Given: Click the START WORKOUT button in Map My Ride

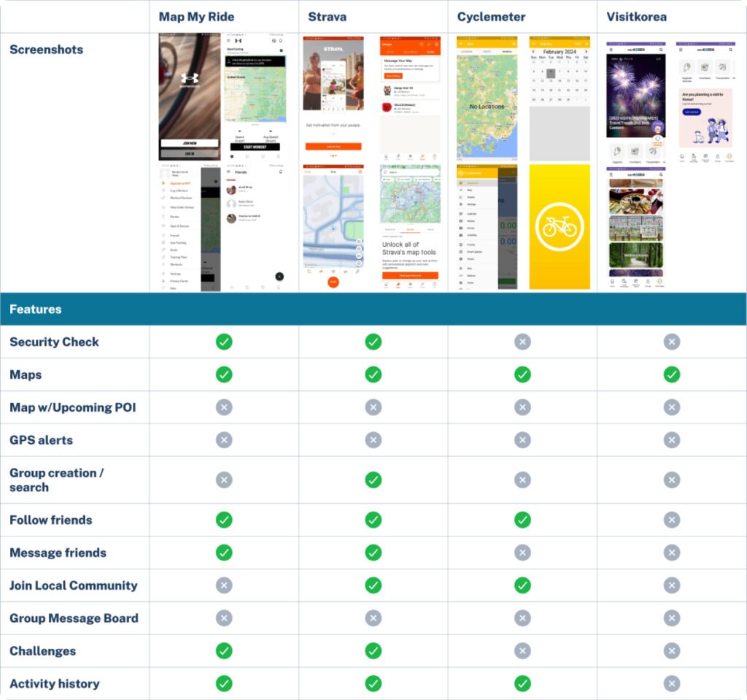Looking at the screenshot, I should tap(255, 147).
